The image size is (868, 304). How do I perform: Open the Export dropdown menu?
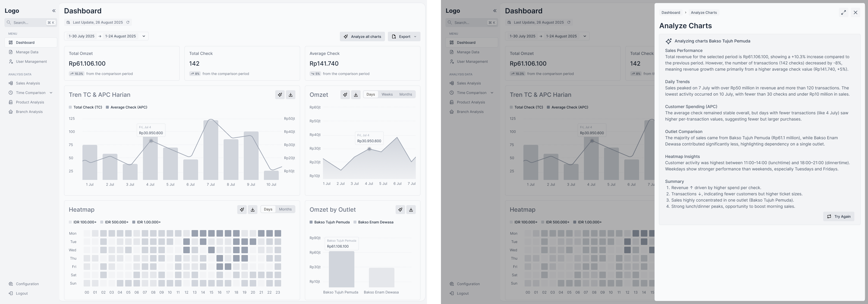click(404, 37)
